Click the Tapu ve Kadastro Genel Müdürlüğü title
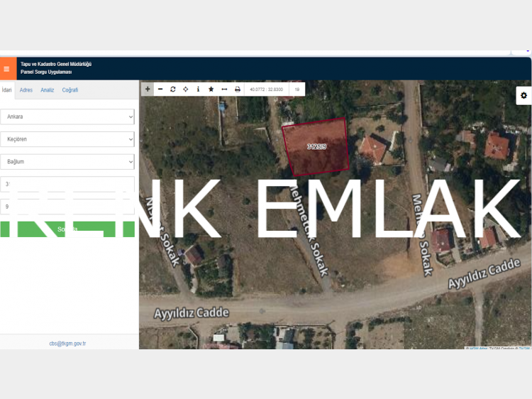 [56, 64]
